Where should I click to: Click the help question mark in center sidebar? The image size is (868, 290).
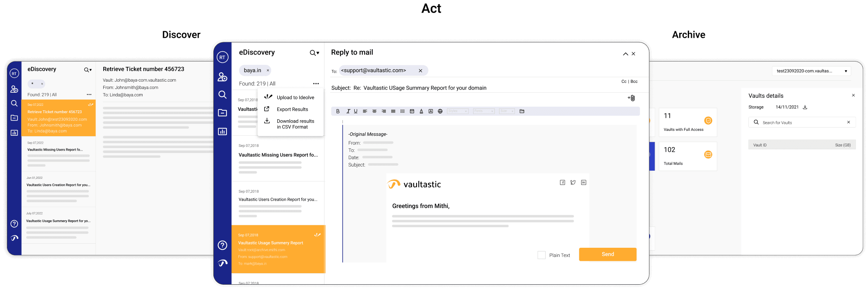click(222, 245)
